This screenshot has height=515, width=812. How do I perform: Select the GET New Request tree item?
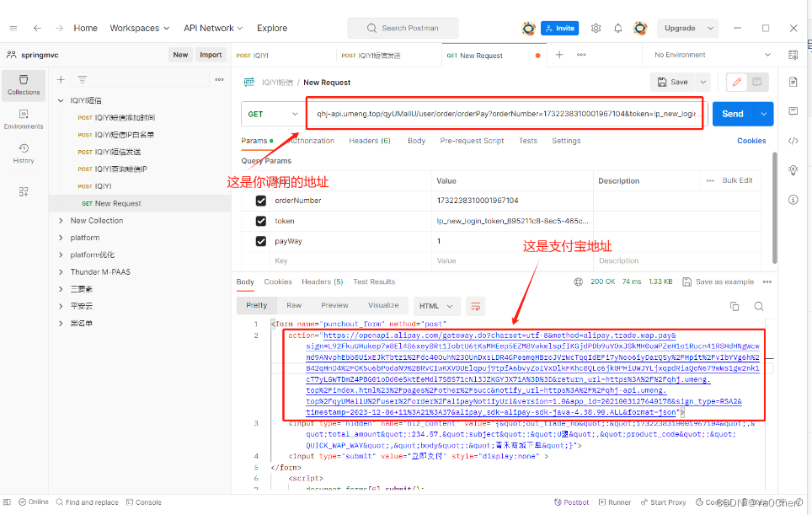(x=140, y=203)
